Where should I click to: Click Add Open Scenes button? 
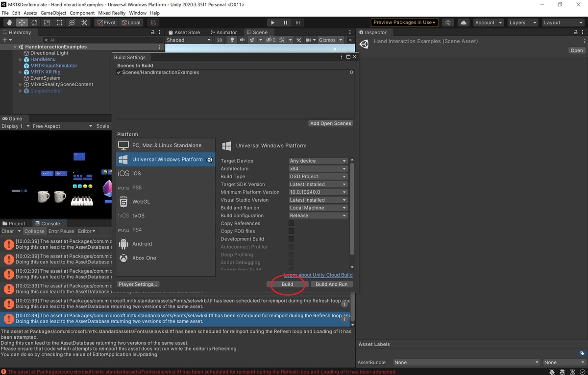[x=331, y=123]
